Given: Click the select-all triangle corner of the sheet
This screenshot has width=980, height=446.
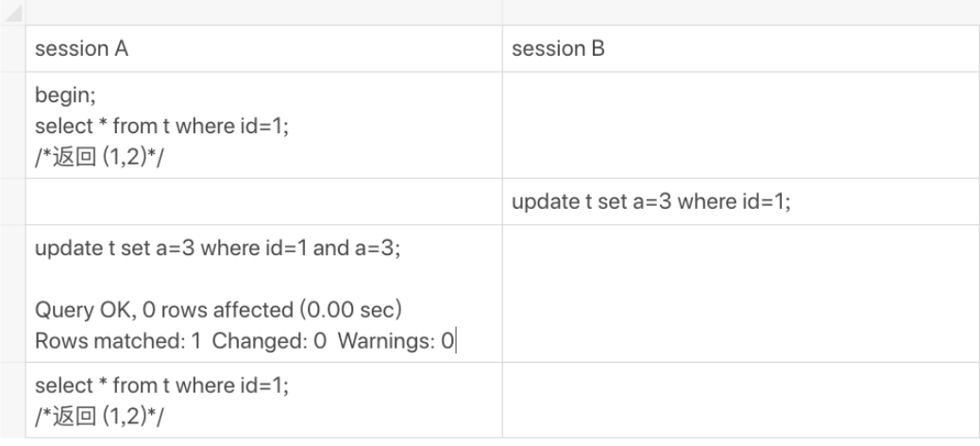Looking at the screenshot, I should click(12, 12).
